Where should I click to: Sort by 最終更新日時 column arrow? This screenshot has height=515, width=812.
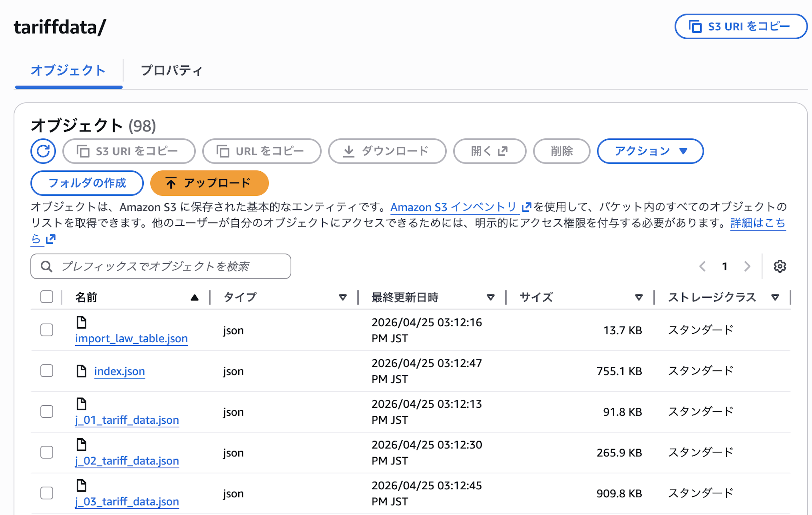490,298
